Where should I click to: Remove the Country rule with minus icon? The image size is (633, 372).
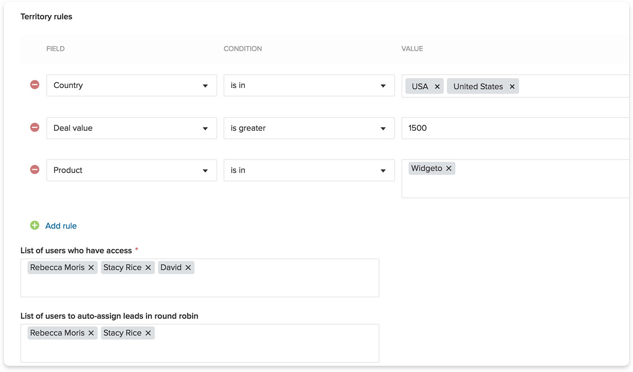coord(35,85)
